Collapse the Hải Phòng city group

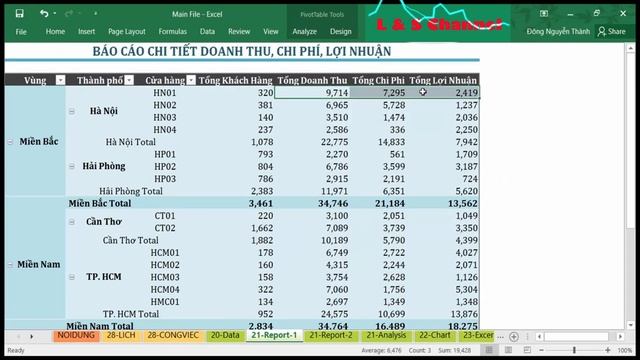pos(72,166)
